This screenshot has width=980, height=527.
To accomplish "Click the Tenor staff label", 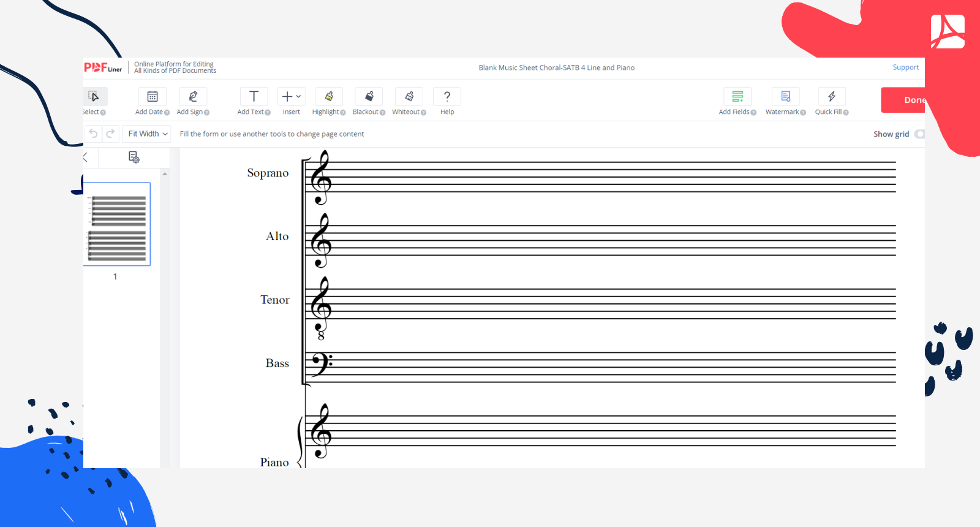I will pos(274,300).
